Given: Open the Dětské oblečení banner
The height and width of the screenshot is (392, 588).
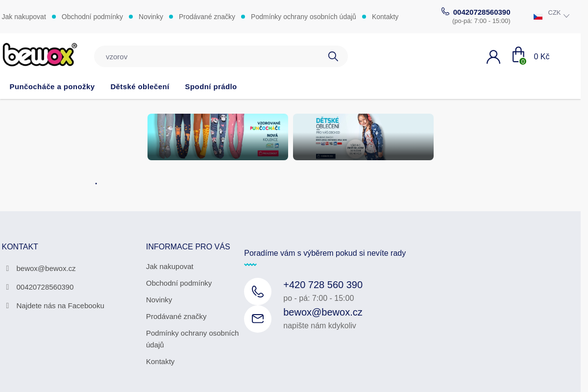Looking at the screenshot, I should (x=363, y=137).
